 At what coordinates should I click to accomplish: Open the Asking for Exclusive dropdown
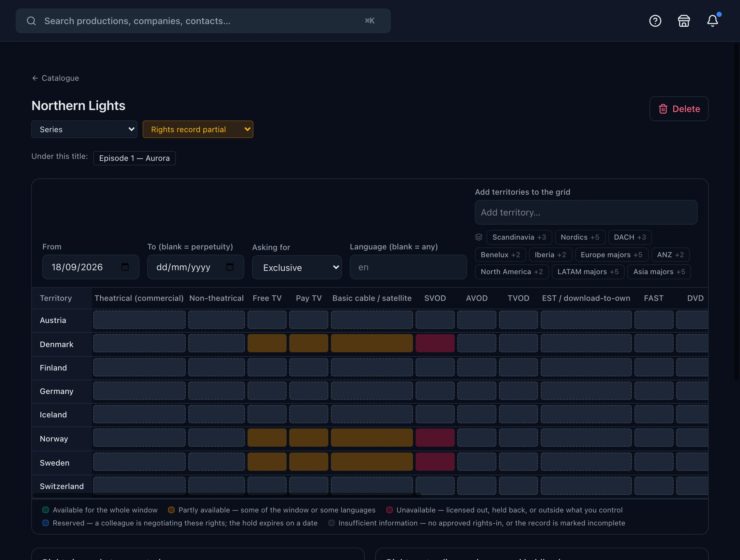297,267
